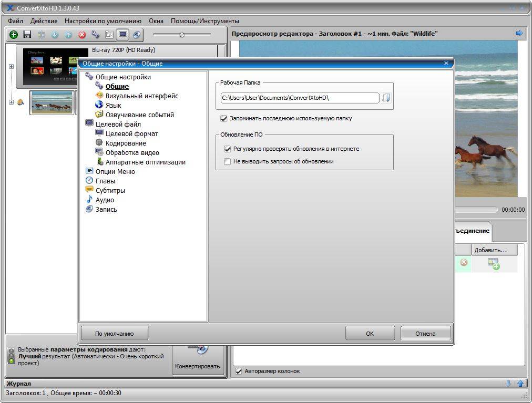This screenshot has width=532, height=403.
Task: Expand the Blu-ray menu tree node
Action: (11, 67)
